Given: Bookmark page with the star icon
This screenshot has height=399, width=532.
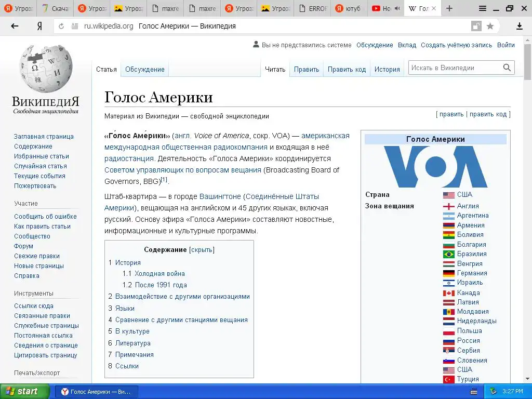Looking at the screenshot, I should click(x=490, y=26).
